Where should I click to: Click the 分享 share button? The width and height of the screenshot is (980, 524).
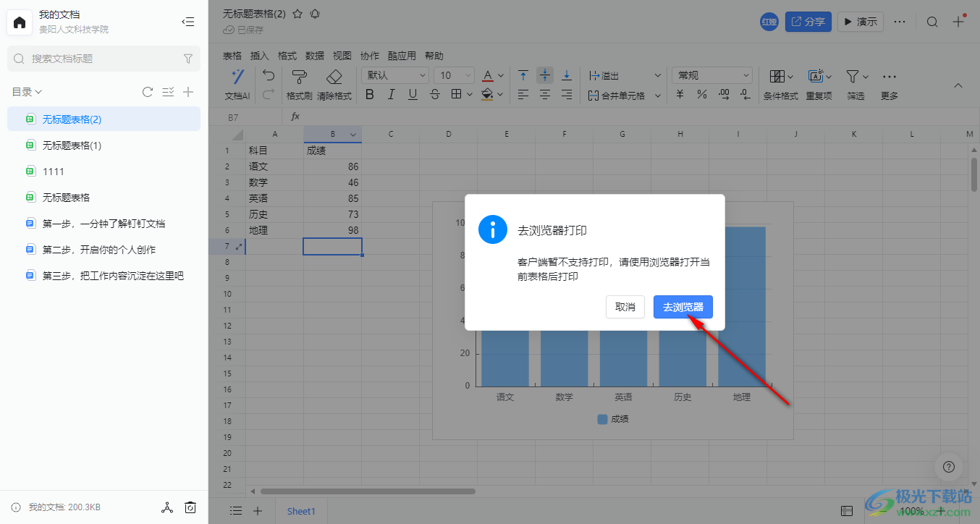[x=808, y=22]
